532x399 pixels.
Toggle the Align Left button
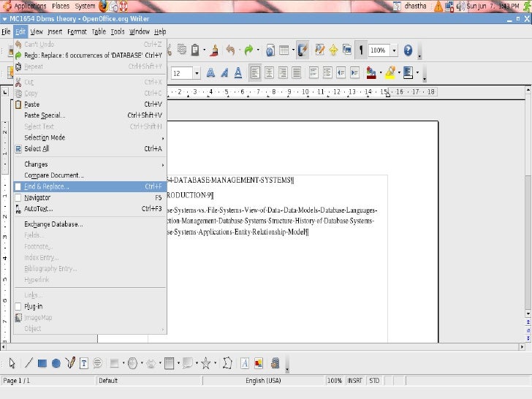255,72
